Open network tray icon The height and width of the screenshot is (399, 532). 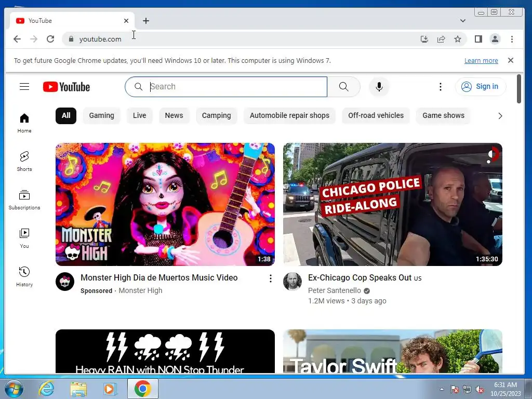(467, 390)
